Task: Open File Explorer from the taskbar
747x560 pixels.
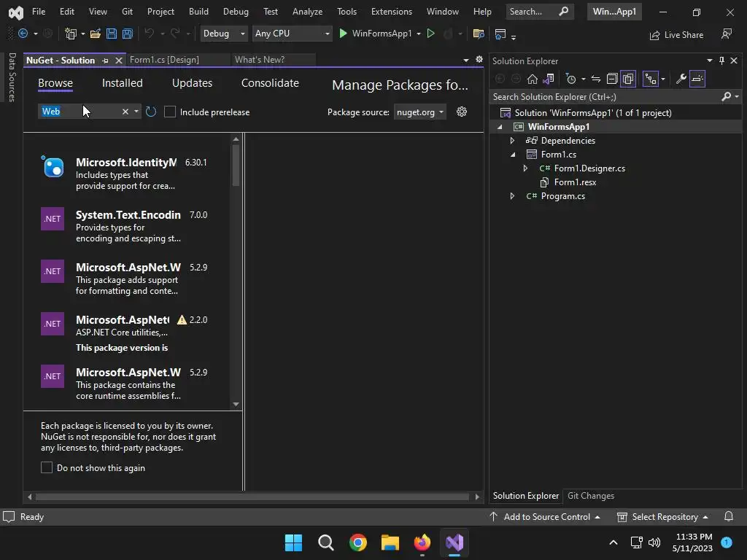Action: point(390,542)
